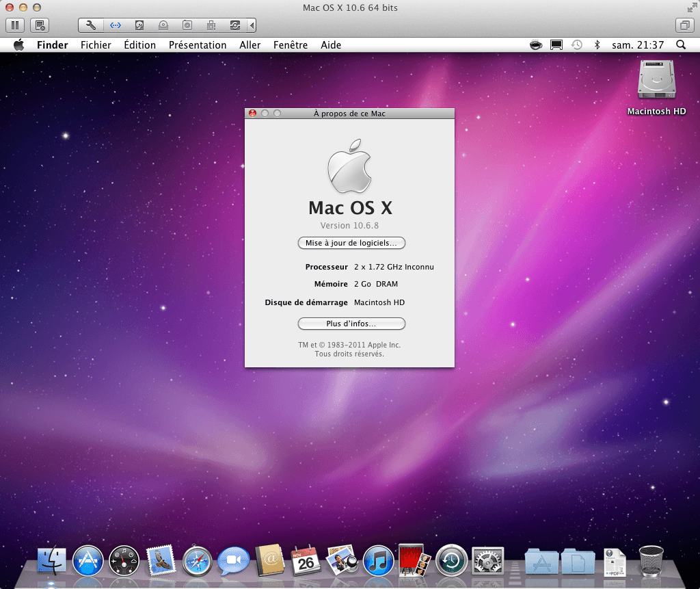The image size is (700, 589).
Task: Open Photo Booth from the dock
Action: point(414,560)
